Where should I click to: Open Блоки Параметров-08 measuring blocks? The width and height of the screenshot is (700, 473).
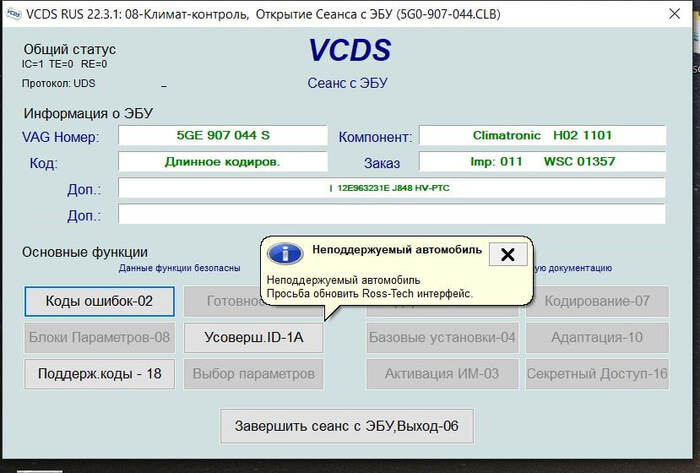[x=99, y=337]
